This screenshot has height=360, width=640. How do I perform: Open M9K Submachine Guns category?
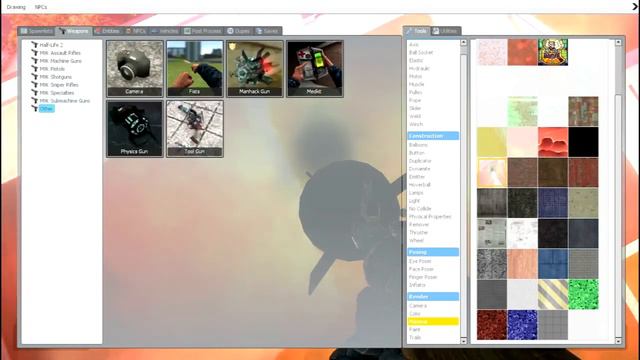point(64,101)
